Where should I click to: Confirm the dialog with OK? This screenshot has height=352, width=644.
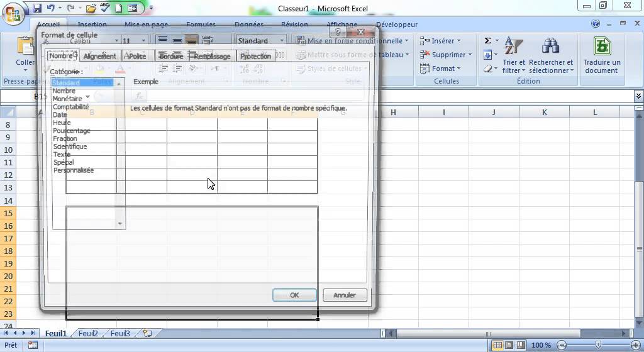(x=294, y=295)
